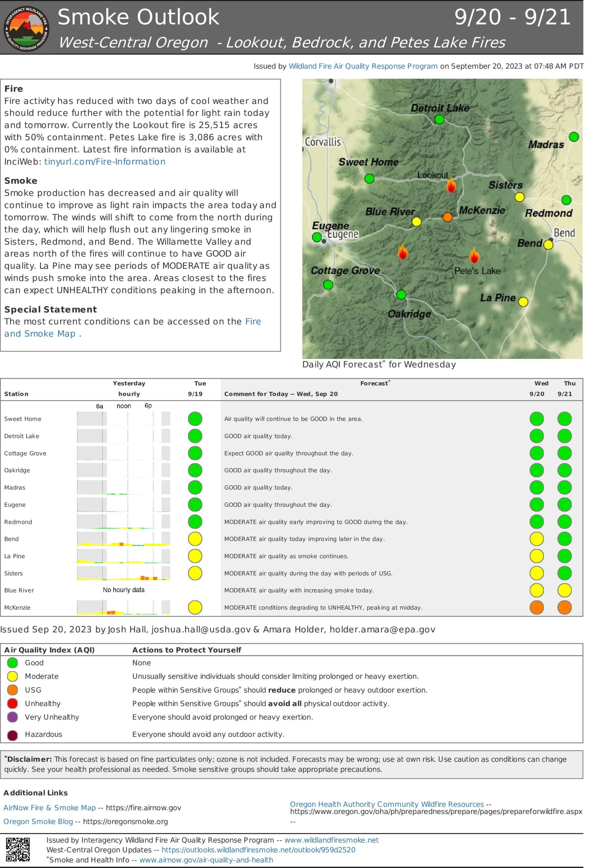The image size is (594, 868).
Task: Click the Bend hourly data chart
Action: point(123,538)
